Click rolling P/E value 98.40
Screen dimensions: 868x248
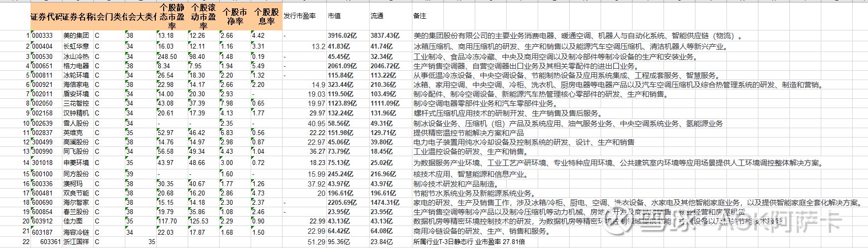tap(197, 56)
